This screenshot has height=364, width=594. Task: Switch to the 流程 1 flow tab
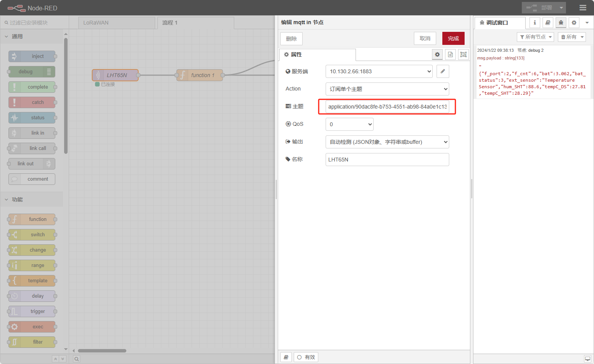[195, 23]
